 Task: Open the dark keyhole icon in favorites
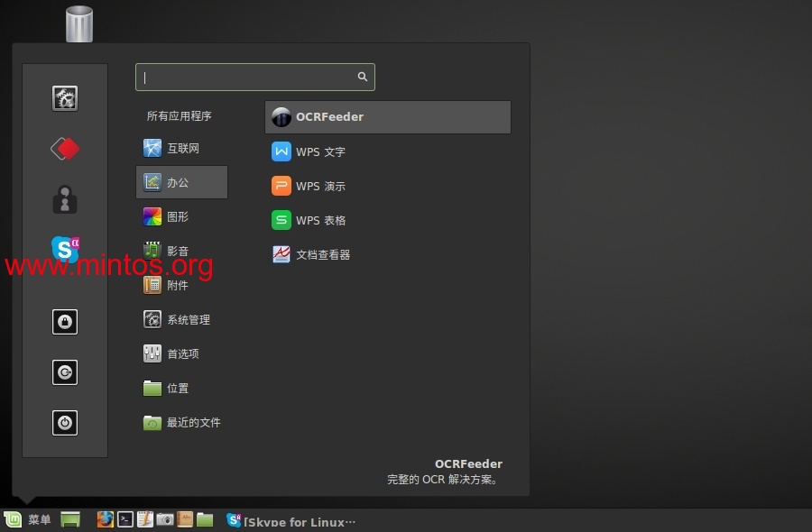point(65,199)
